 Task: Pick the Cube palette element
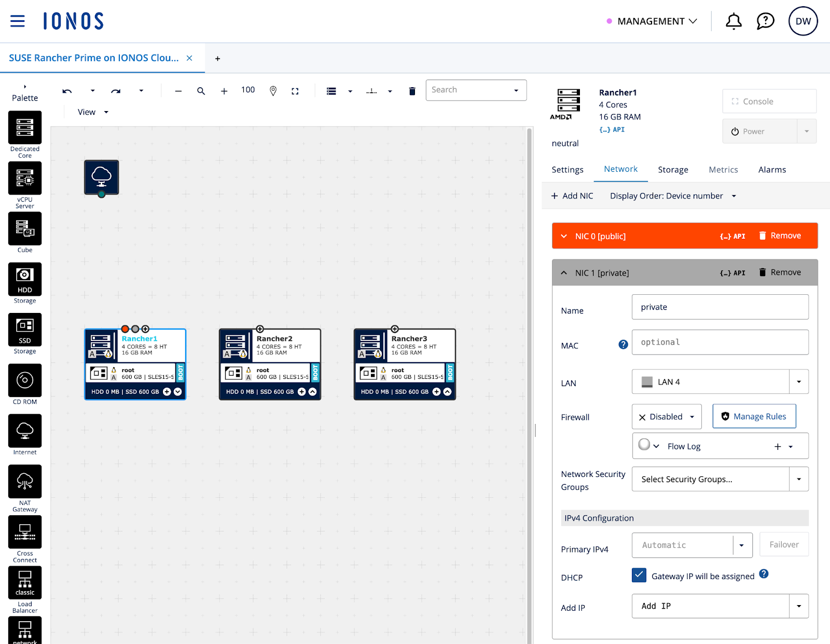[x=25, y=229]
